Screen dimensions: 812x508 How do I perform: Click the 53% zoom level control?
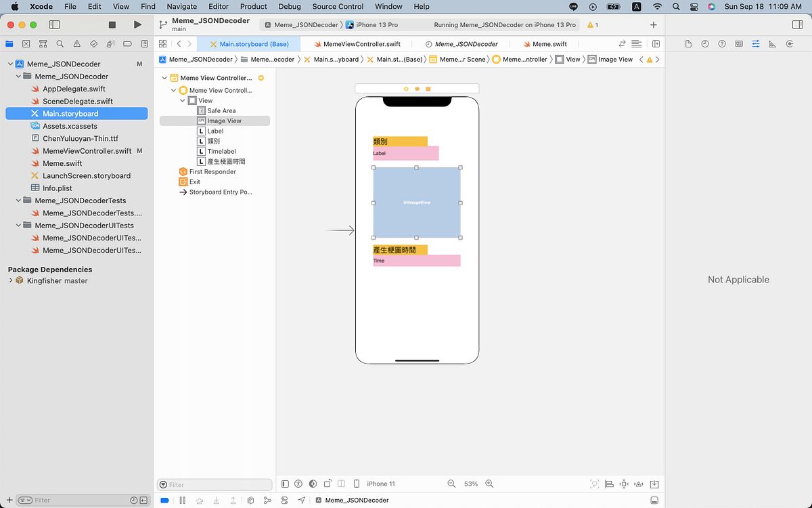pyautogui.click(x=471, y=484)
